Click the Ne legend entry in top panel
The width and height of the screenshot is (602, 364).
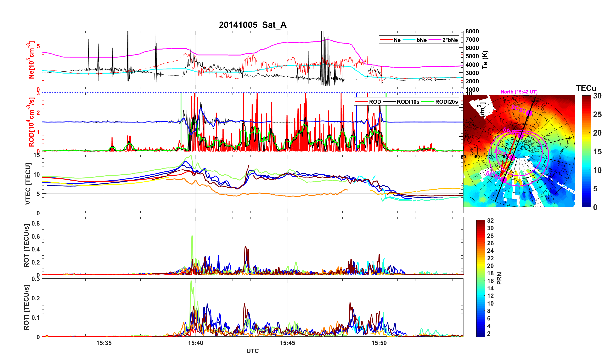397,40
